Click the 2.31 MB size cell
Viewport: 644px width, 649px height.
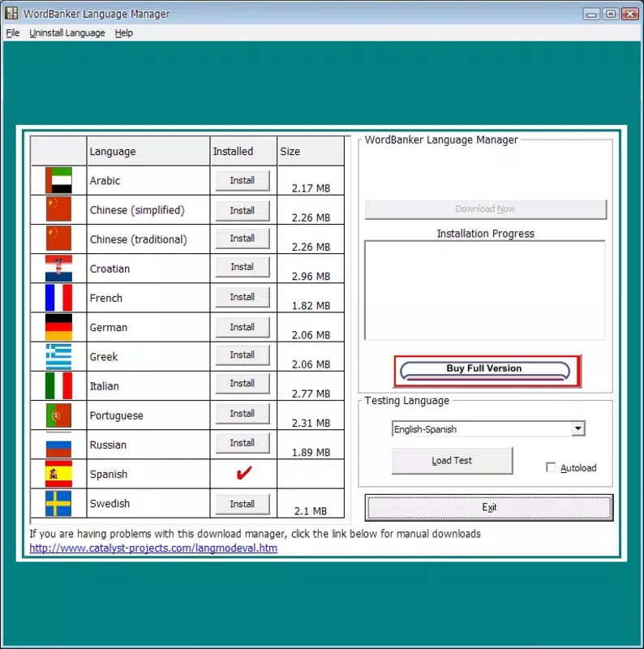click(311, 415)
